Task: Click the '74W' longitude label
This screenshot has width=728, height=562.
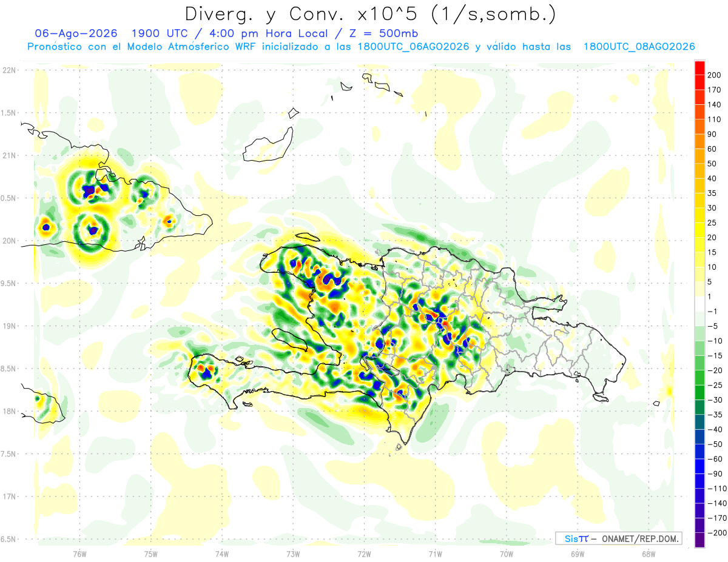Action: [222, 554]
